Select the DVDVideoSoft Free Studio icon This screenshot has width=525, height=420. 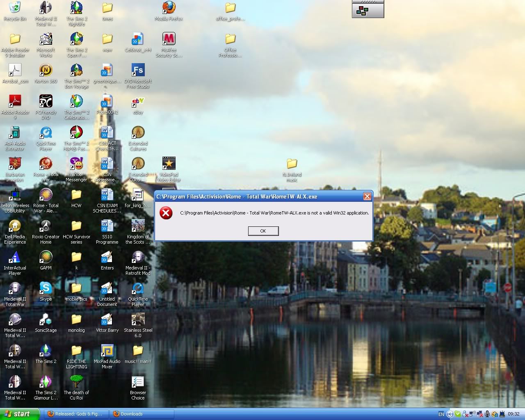tap(138, 71)
